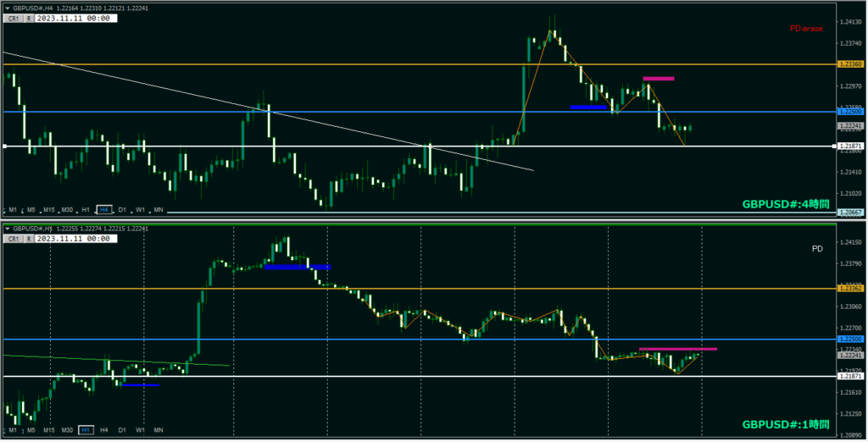Click the 'PD' label in lower chart
This screenshot has height=442, width=868.
[x=817, y=249]
